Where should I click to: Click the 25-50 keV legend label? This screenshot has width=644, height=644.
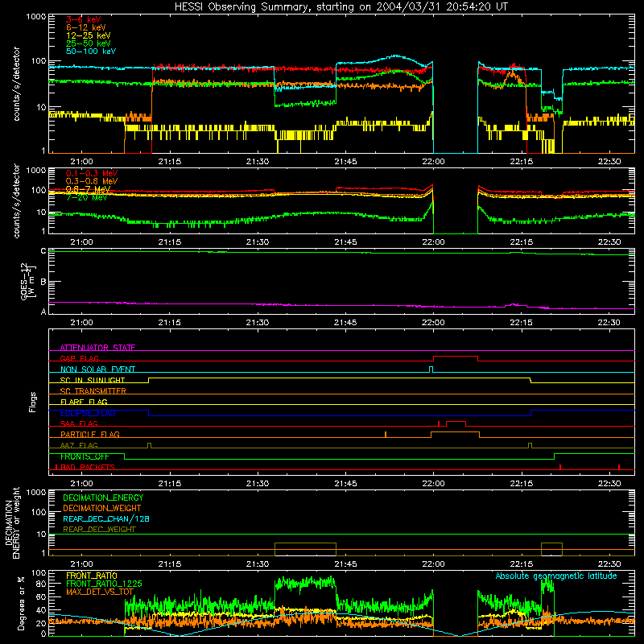[x=89, y=43]
